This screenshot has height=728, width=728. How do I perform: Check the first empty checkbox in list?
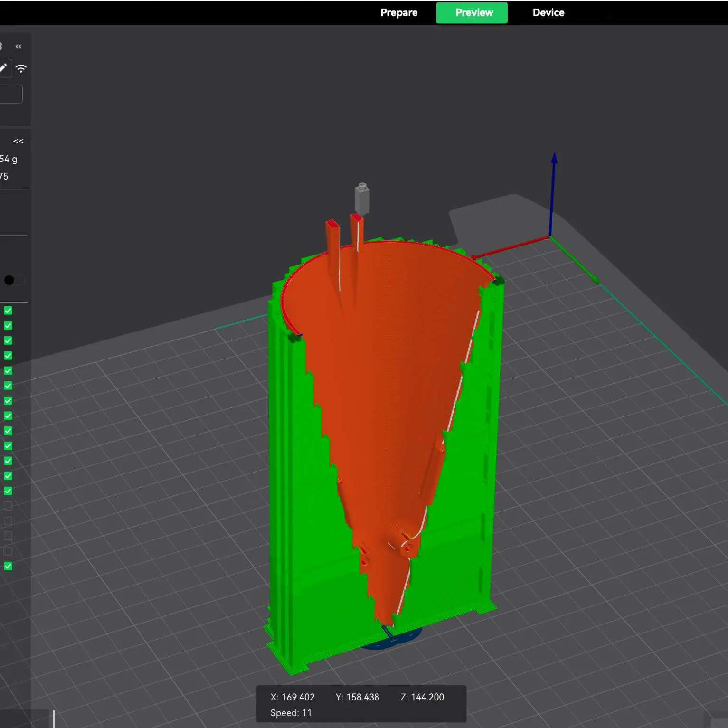pyautogui.click(x=8, y=506)
